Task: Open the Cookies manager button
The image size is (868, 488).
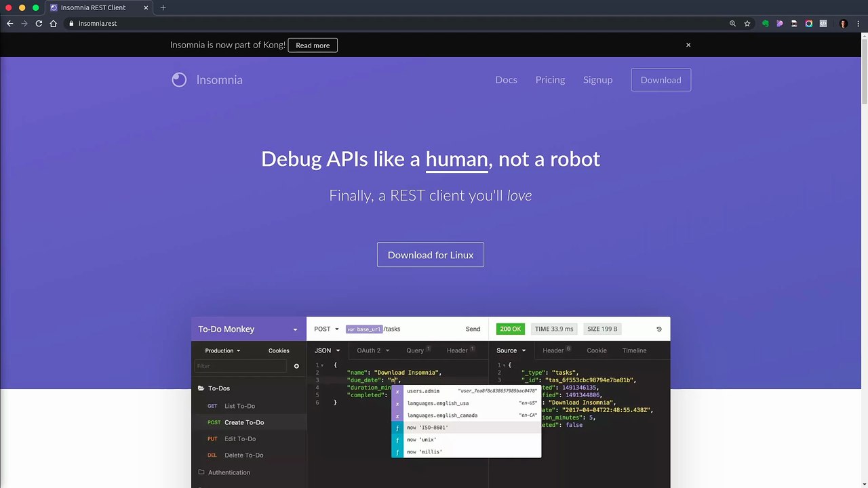Action: (x=279, y=350)
